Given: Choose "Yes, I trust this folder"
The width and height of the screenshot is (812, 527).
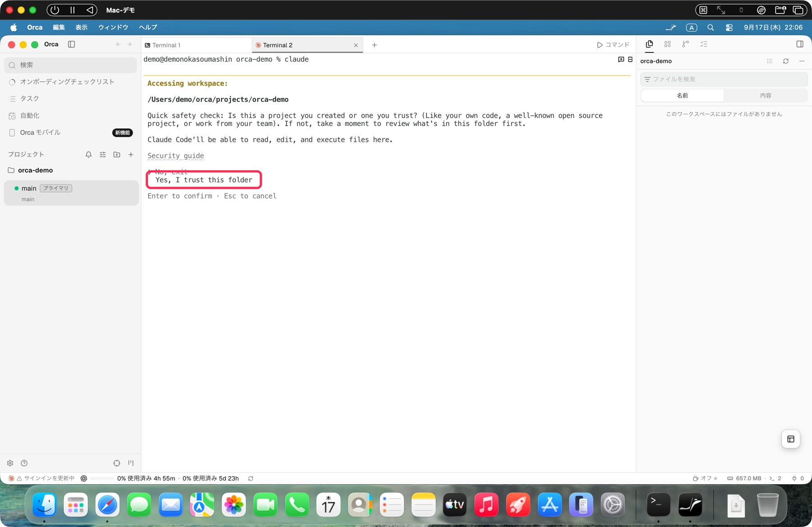Looking at the screenshot, I should click(203, 180).
